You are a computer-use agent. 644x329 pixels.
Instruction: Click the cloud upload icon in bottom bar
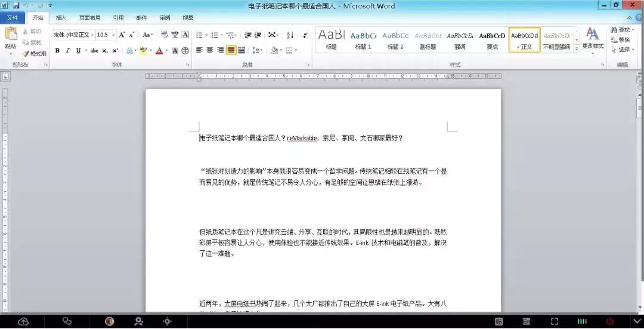(23, 322)
